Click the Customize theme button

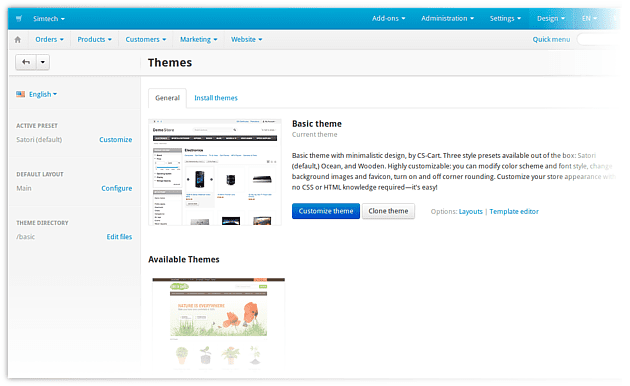tap(326, 211)
